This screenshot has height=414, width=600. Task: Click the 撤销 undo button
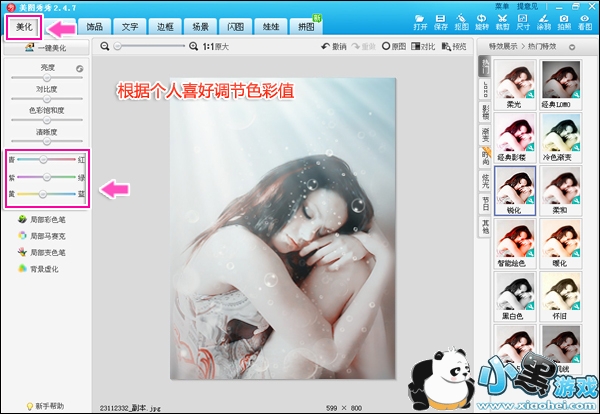[x=331, y=46]
